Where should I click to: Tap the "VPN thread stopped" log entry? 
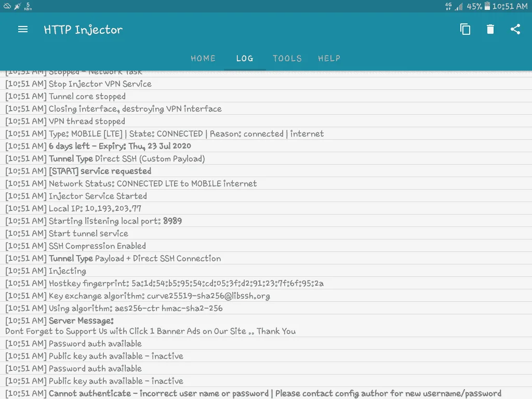[266, 121]
